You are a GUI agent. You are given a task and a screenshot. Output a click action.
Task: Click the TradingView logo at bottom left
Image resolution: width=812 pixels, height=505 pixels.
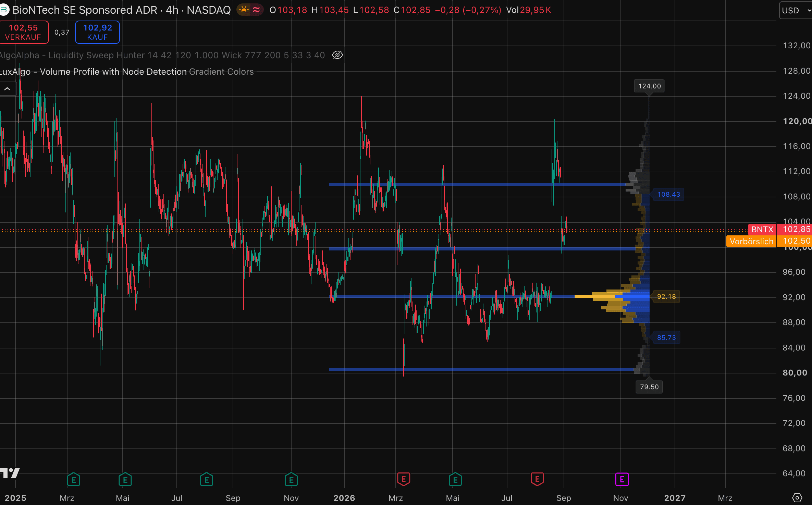10,473
